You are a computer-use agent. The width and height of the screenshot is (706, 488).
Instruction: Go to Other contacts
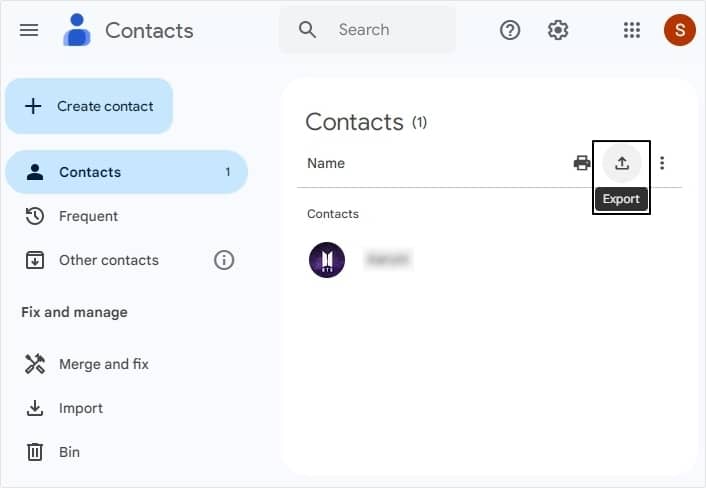point(109,260)
